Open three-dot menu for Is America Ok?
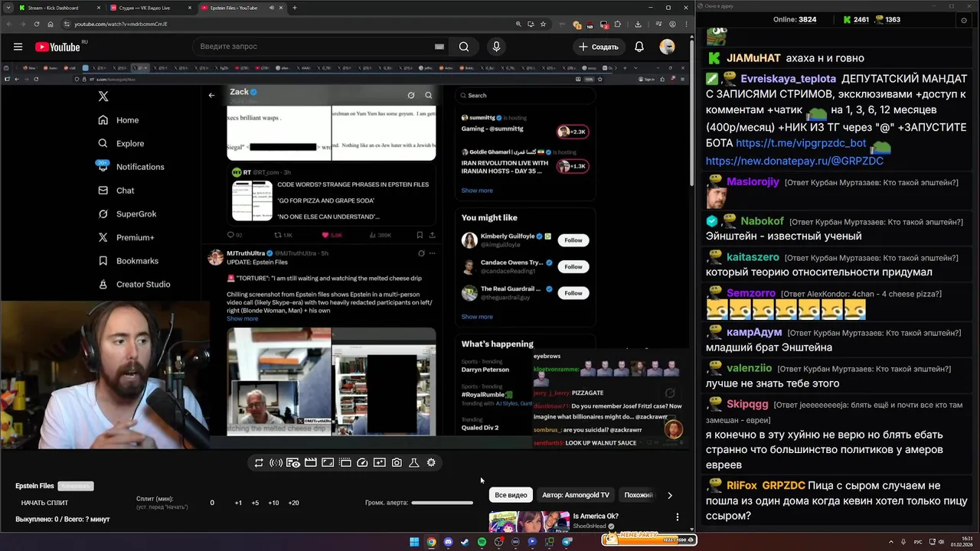This screenshot has width=980, height=551. [677, 517]
